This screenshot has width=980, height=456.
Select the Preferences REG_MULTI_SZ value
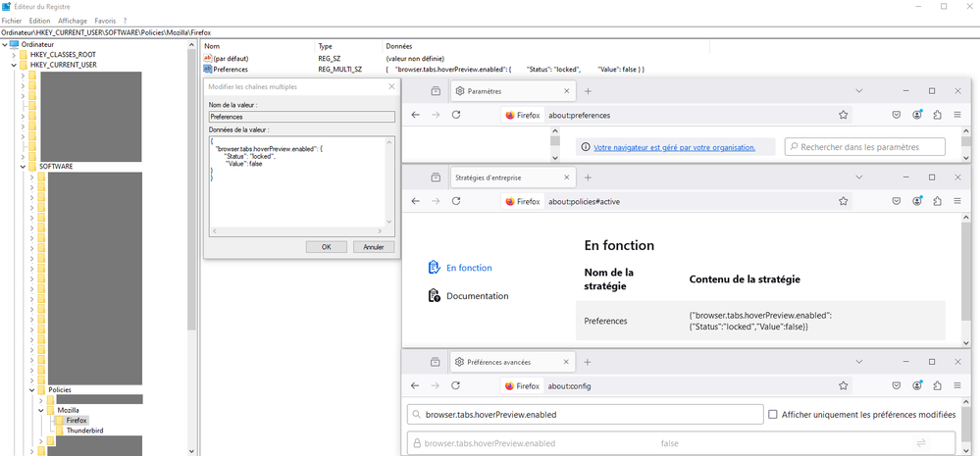(x=231, y=69)
